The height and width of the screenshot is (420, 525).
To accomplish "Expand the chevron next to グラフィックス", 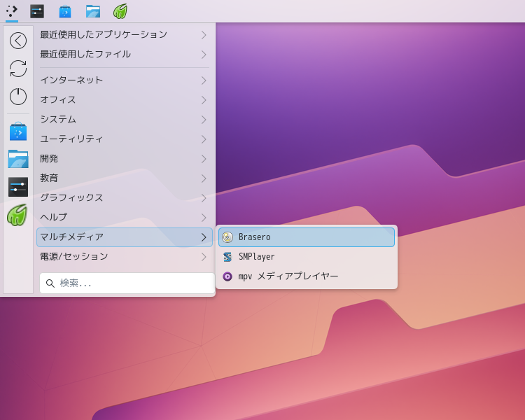I will coord(204,198).
